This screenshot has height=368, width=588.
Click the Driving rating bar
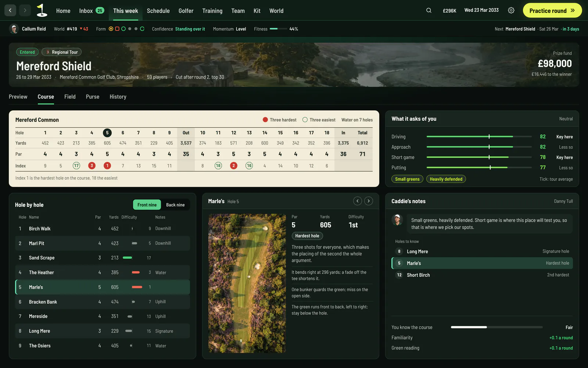coord(479,137)
